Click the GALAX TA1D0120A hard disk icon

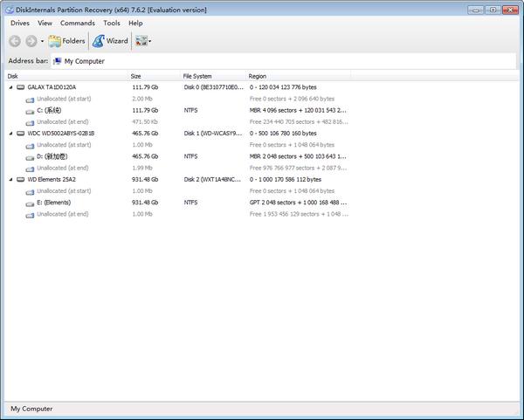click(x=21, y=87)
